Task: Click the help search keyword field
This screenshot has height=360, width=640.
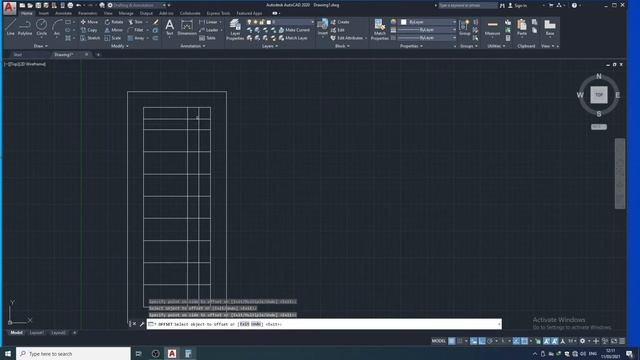Action: tap(468, 5)
